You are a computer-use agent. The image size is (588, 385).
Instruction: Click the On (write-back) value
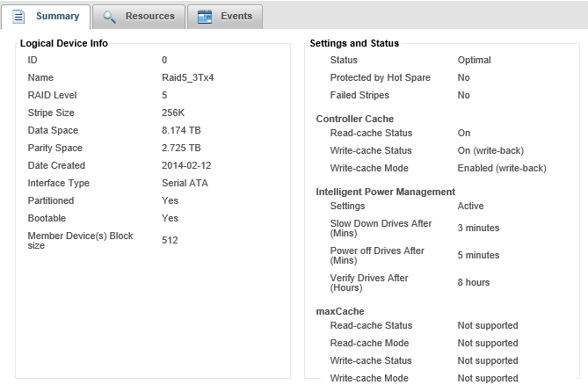point(490,150)
